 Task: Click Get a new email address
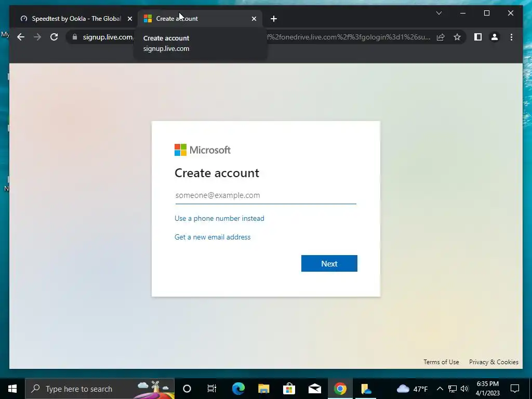(x=212, y=237)
